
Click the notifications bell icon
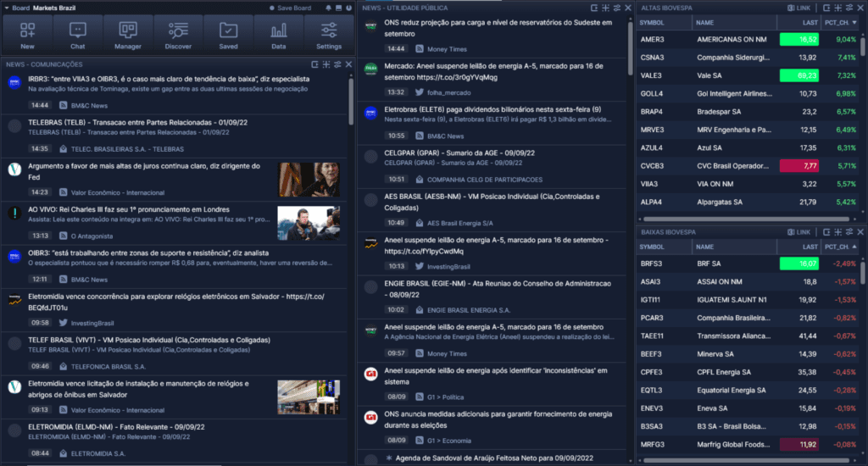point(328,8)
